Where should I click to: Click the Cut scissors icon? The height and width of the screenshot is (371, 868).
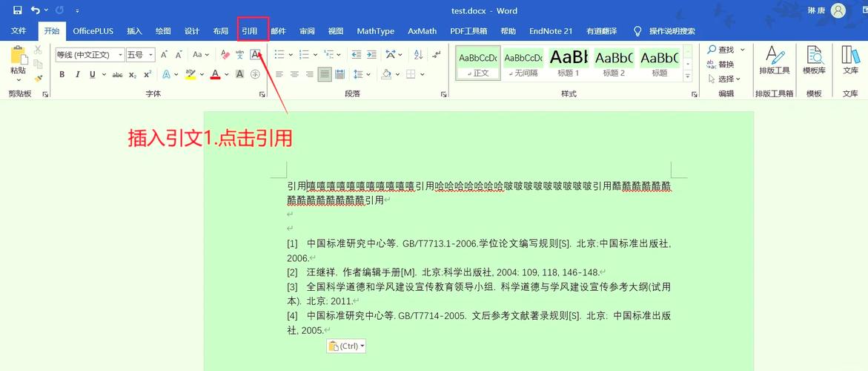tap(38, 50)
